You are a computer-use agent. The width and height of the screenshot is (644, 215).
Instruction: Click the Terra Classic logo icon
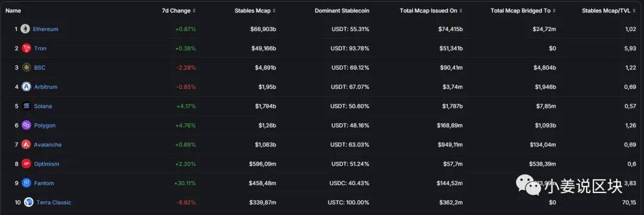click(29, 202)
